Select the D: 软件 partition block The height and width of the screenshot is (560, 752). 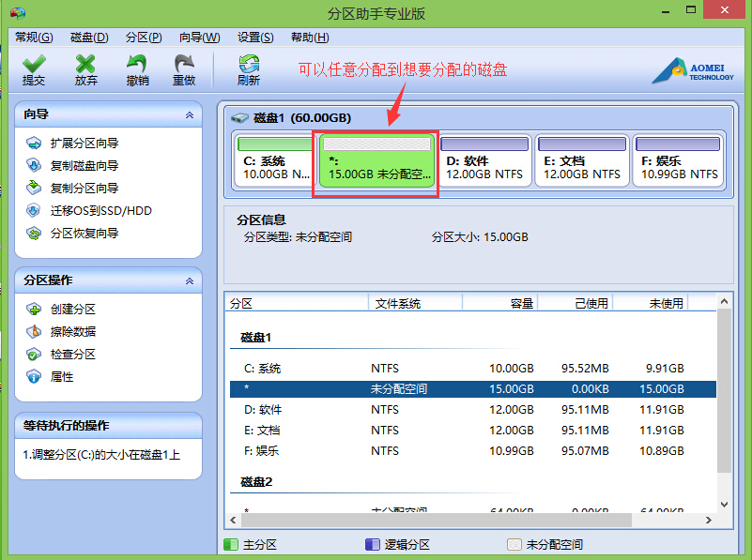[484, 160]
